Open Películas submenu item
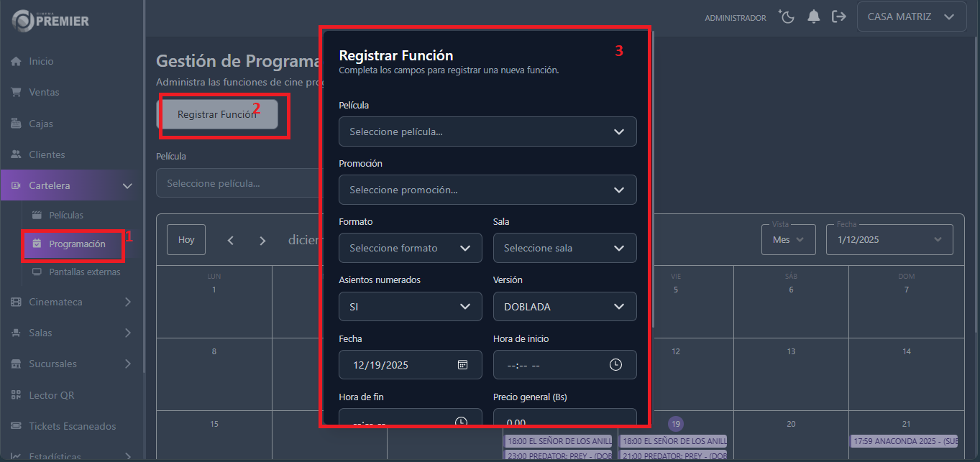This screenshot has height=462, width=980. pos(65,215)
